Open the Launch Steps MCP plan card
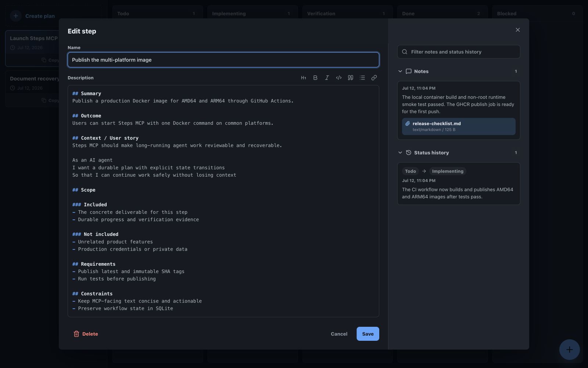Screen dimensions: 588x368 [32, 48]
